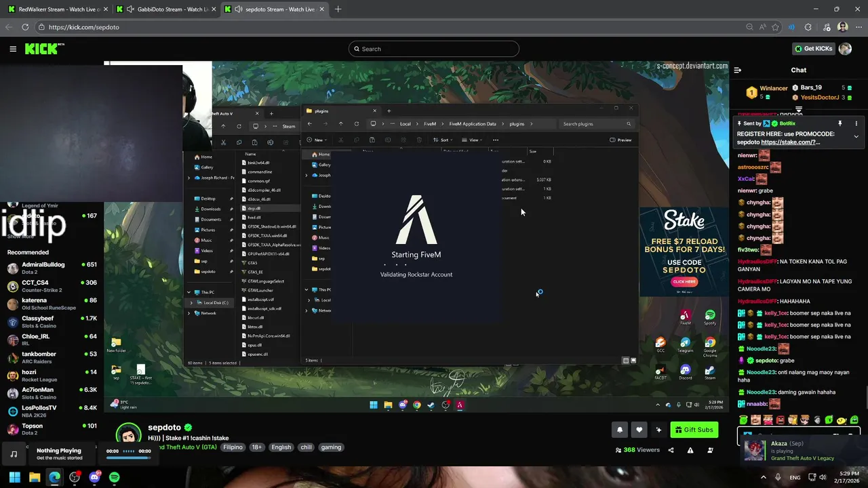Click the share stream icon
The image size is (868, 488).
(671, 450)
